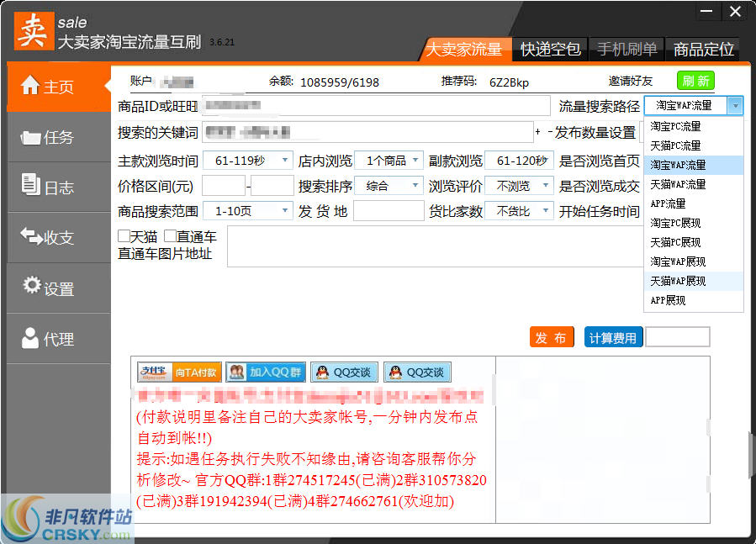Click the minimum 价格区间 price box
The width and height of the screenshot is (756, 544).
click(x=224, y=186)
